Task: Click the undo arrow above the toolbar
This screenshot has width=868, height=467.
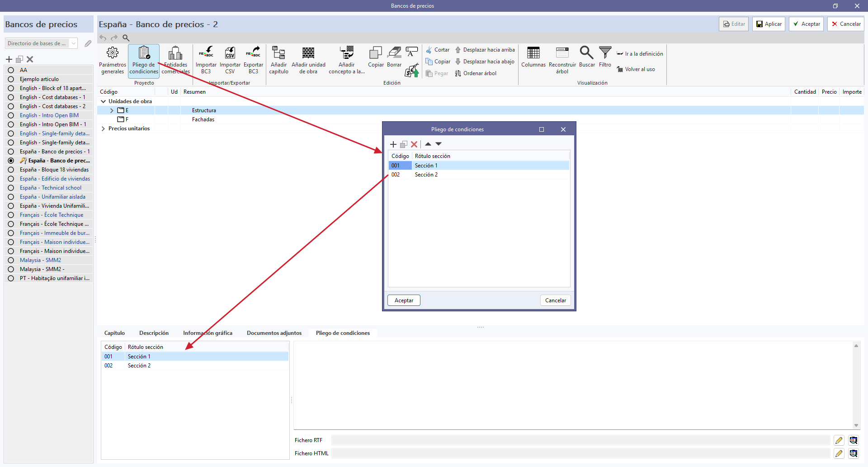Action: pyautogui.click(x=103, y=38)
